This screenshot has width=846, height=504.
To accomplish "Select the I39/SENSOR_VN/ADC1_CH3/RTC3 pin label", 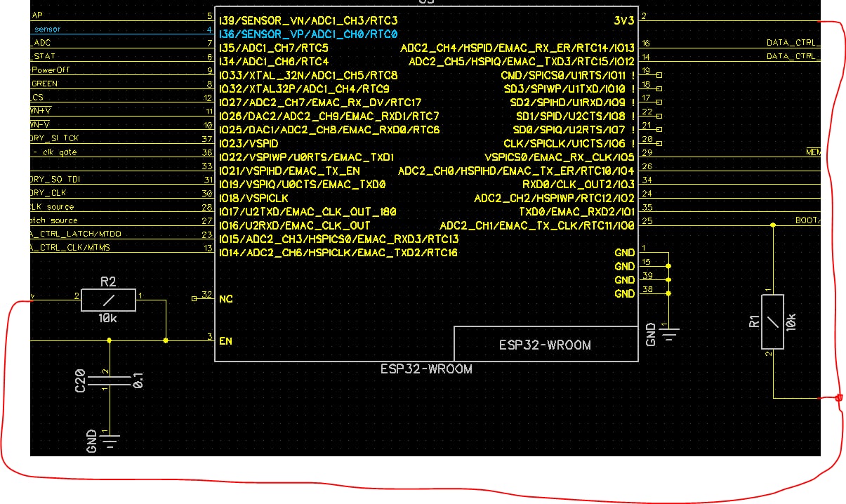I will pyautogui.click(x=308, y=20).
